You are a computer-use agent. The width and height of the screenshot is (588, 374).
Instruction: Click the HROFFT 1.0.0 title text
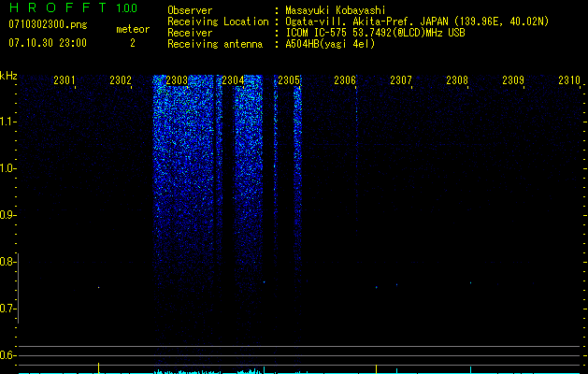coord(74,7)
